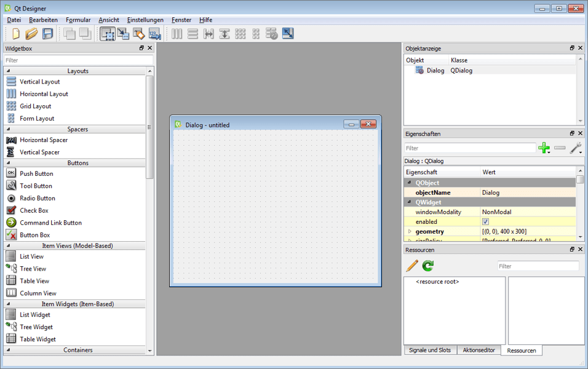Viewport: 588px width, 369px height.
Task: Click the Adjust Size toolbar icon
Action: pyautogui.click(x=288, y=34)
